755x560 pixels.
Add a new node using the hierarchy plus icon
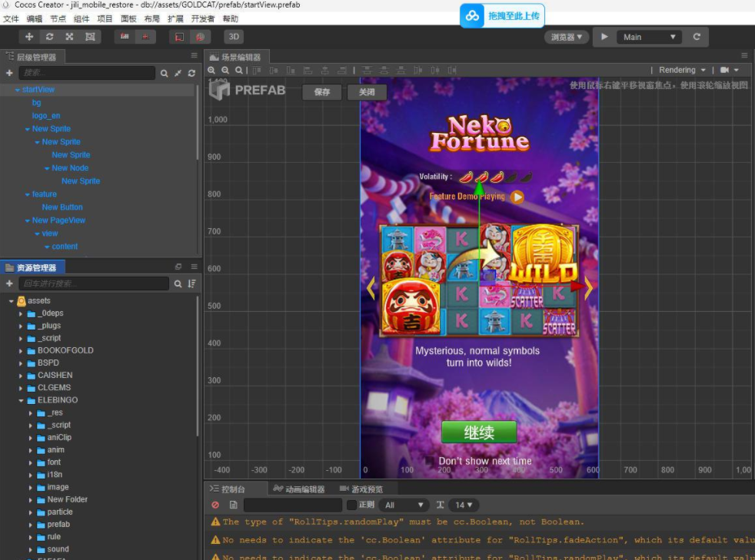(9, 73)
